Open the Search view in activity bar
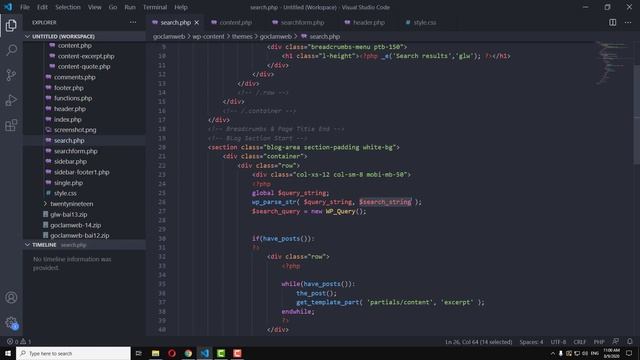The width and height of the screenshot is (640, 360). [11, 50]
